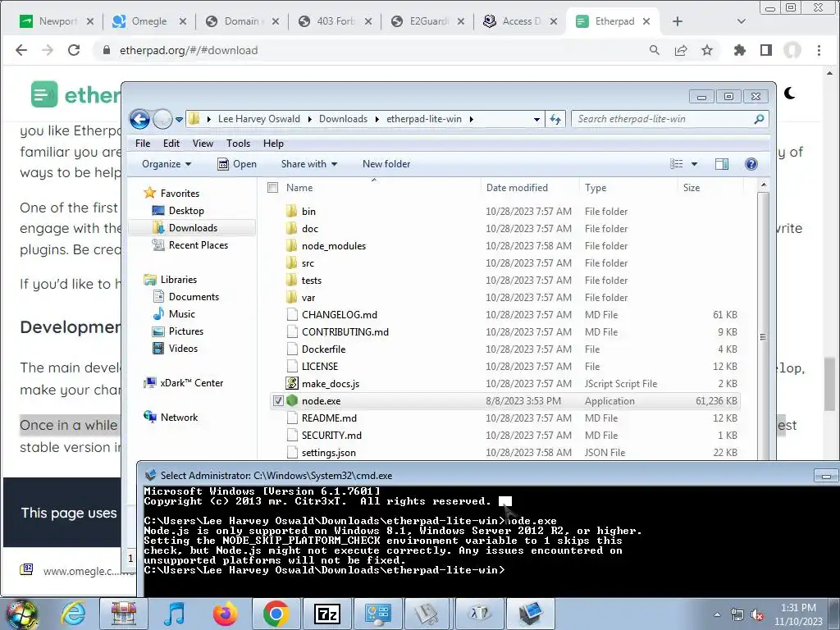
Task: Launch Firefox from the taskbar
Action: 226,614
